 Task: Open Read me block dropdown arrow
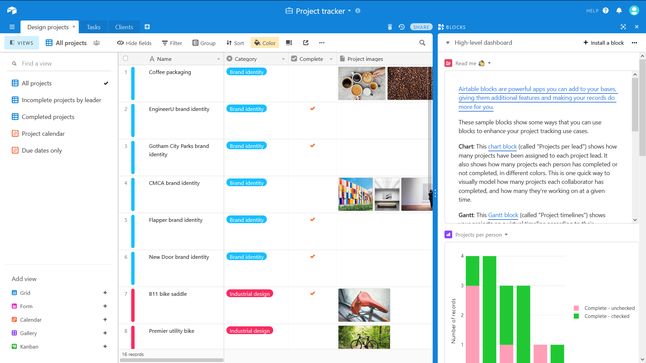[489, 63]
